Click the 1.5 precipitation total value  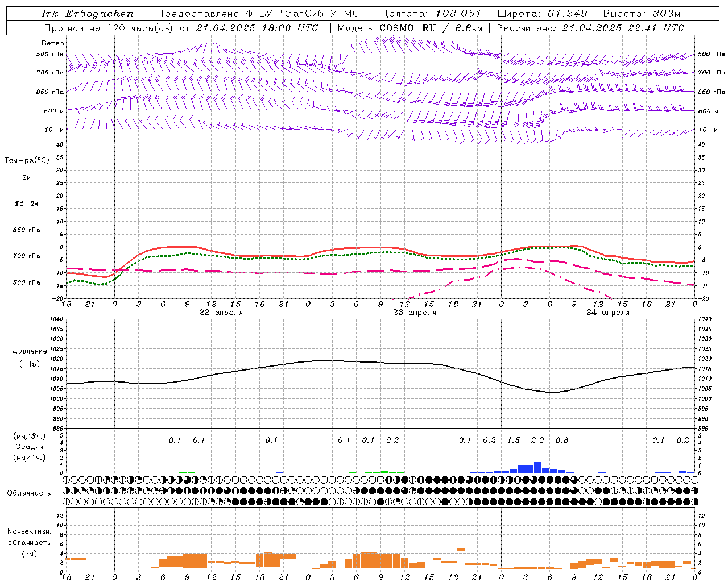(x=514, y=440)
